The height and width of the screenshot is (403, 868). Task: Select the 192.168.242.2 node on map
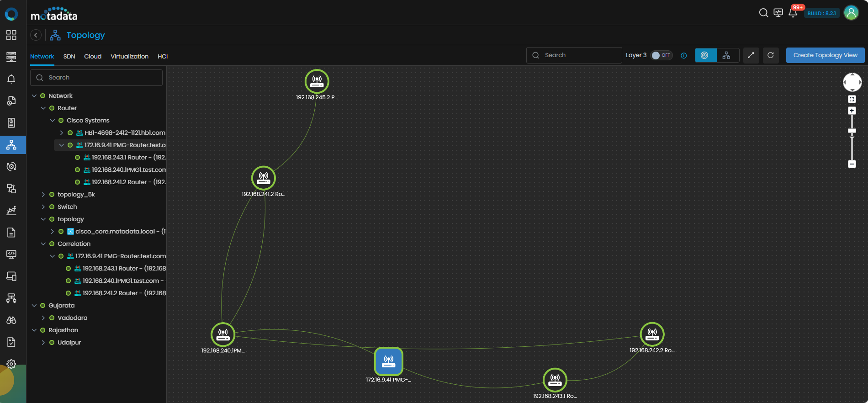pos(652,334)
